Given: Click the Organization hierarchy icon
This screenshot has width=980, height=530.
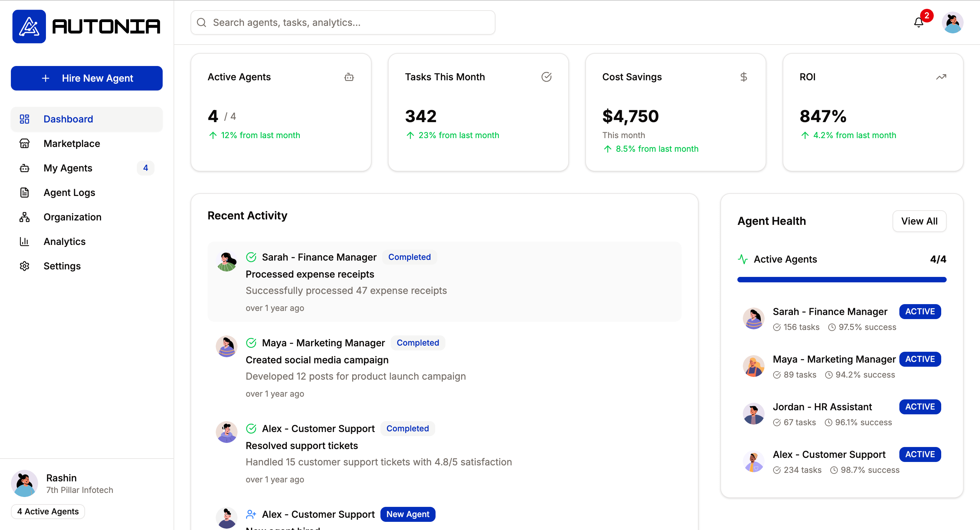Looking at the screenshot, I should click(x=24, y=217).
